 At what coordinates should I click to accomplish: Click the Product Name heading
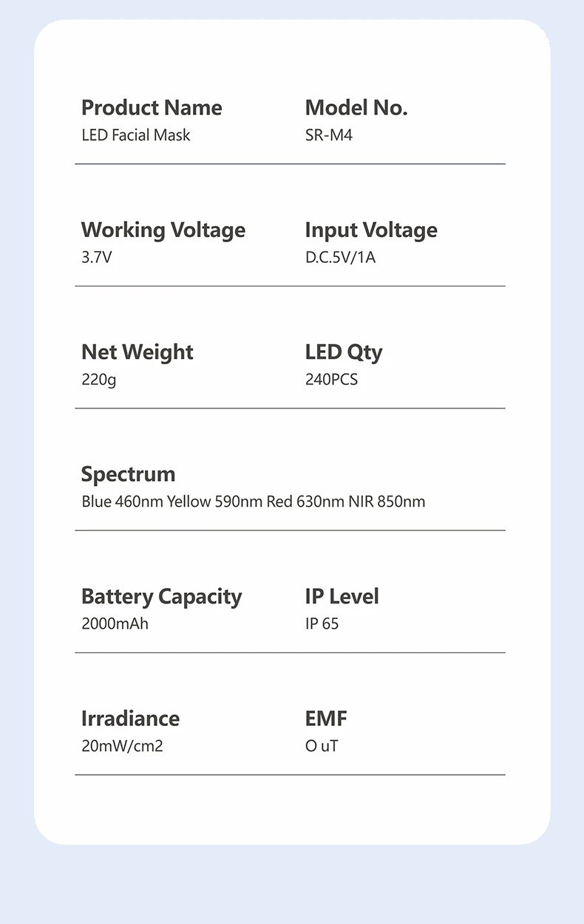(152, 108)
